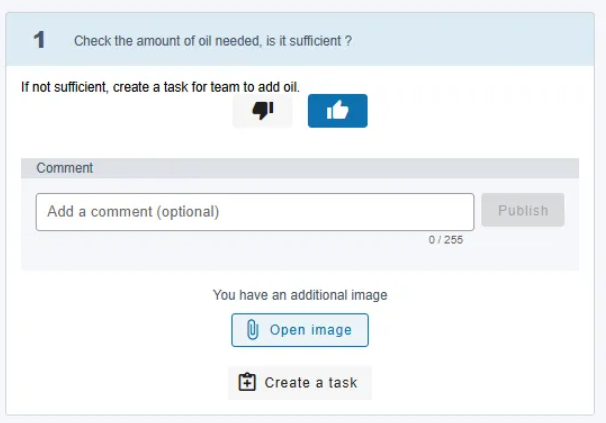Viewport: 606px width, 423px height.
Task: Publish the comment
Action: click(x=523, y=210)
